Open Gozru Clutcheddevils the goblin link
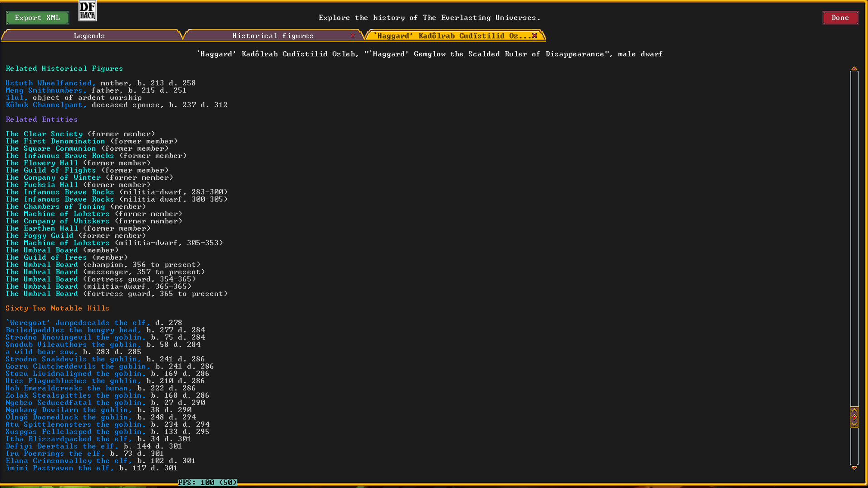Viewport: 868px width, 488px height. (x=78, y=366)
